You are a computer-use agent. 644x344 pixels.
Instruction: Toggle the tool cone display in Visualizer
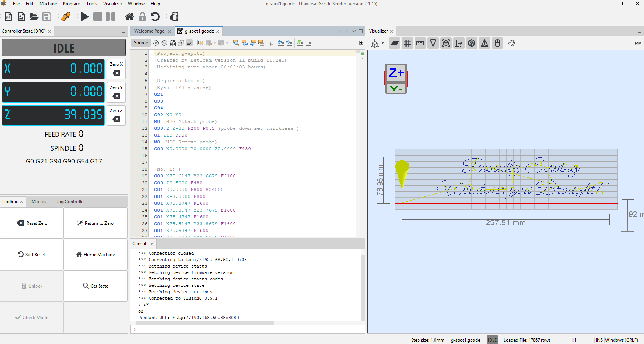tap(433, 43)
